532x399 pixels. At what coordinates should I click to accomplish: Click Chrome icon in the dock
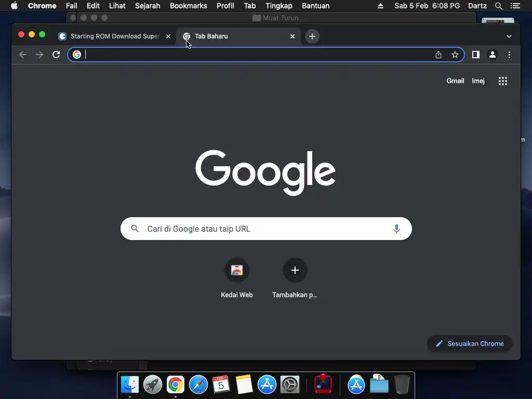176,385
